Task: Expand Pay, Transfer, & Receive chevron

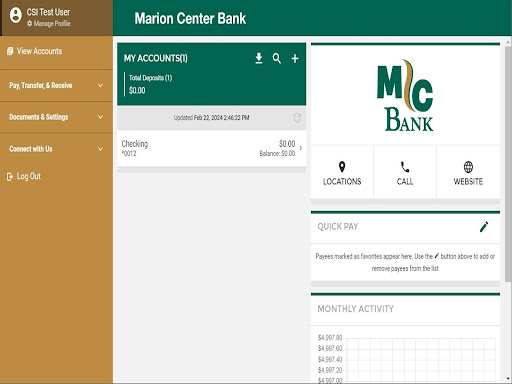Action: [100, 85]
